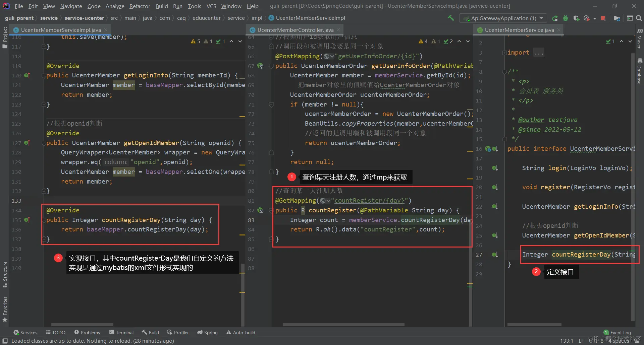Close the UcenterMemberServiceImpl.java tab
The width and height of the screenshot is (644, 345).
click(x=105, y=30)
